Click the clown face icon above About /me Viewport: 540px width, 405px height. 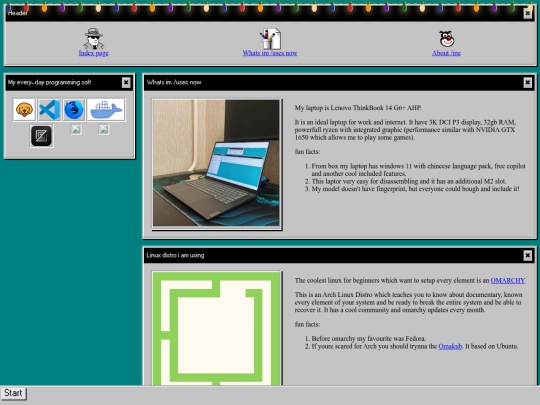tap(447, 39)
